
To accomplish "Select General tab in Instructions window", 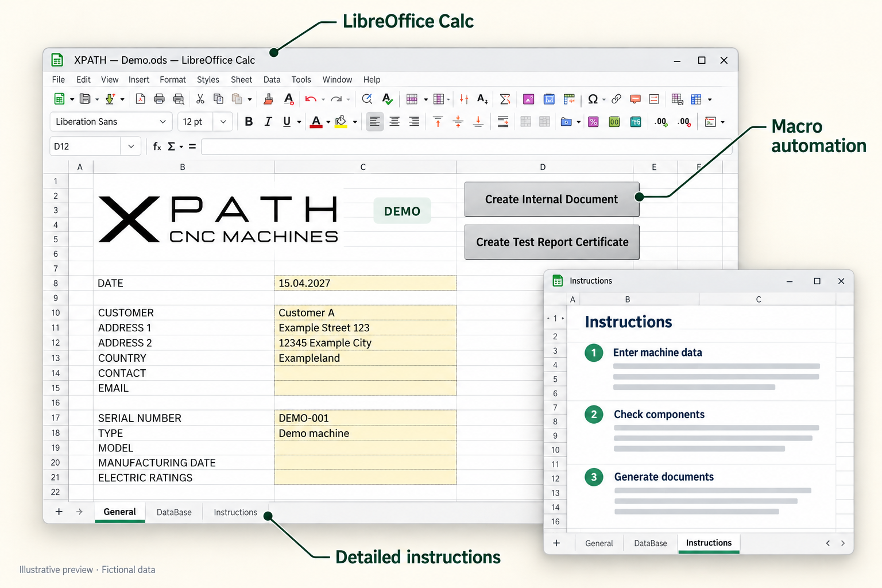I will pos(599,543).
